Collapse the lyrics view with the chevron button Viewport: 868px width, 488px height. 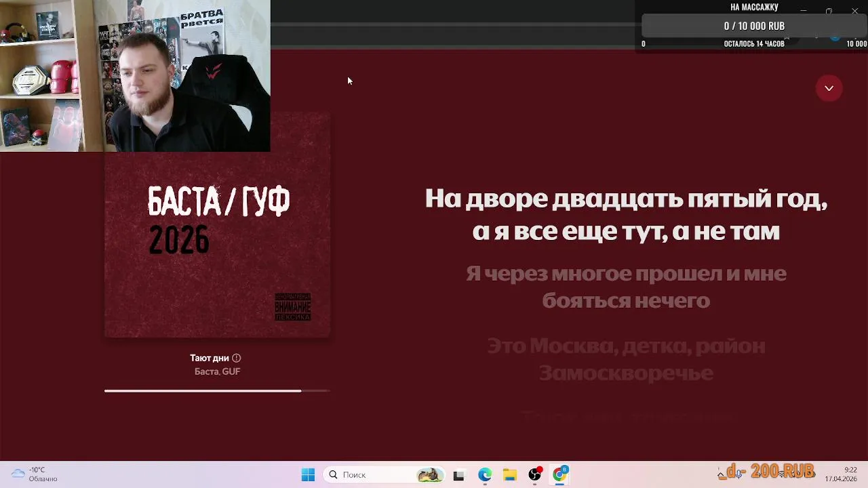point(829,88)
